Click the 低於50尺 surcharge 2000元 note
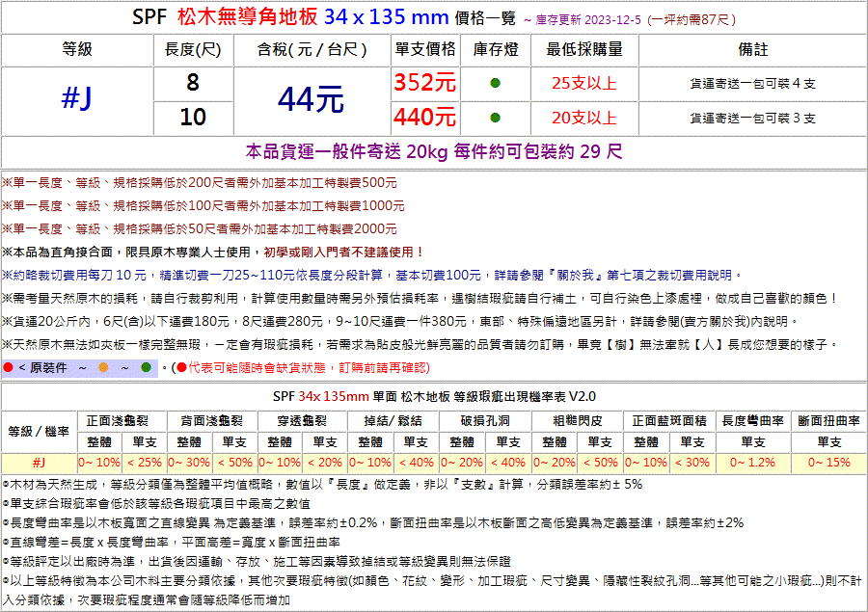Image resolution: width=868 pixels, height=612 pixels. coord(200,229)
